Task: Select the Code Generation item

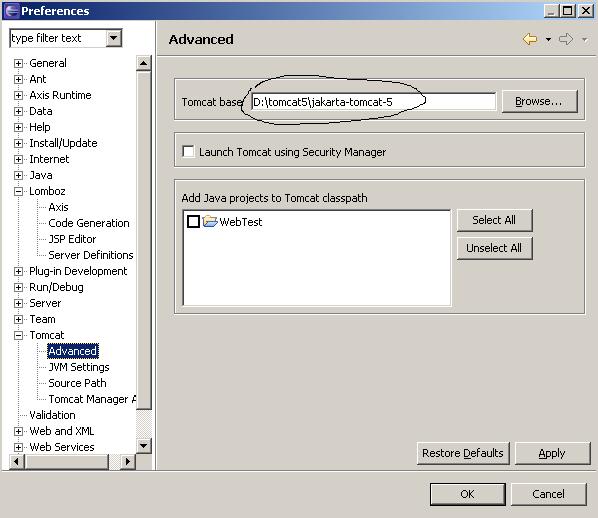Action: [89, 223]
